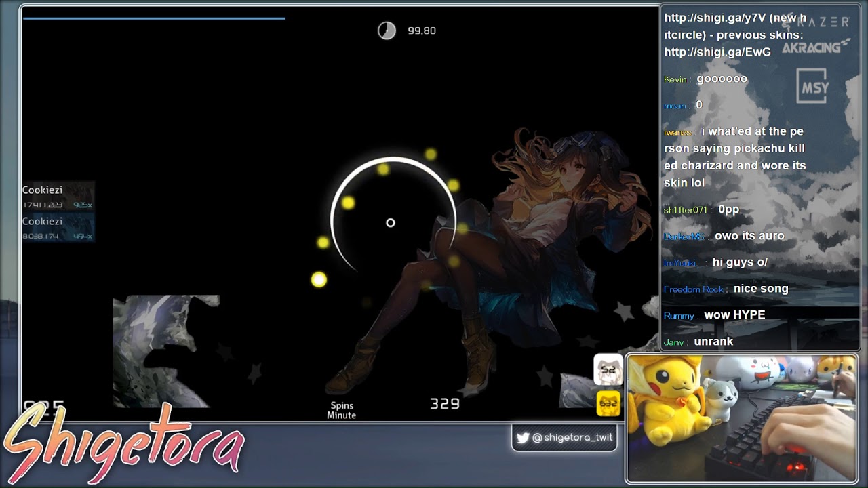Click Kevin's username in chat
The width and height of the screenshot is (868, 488).
675,79
